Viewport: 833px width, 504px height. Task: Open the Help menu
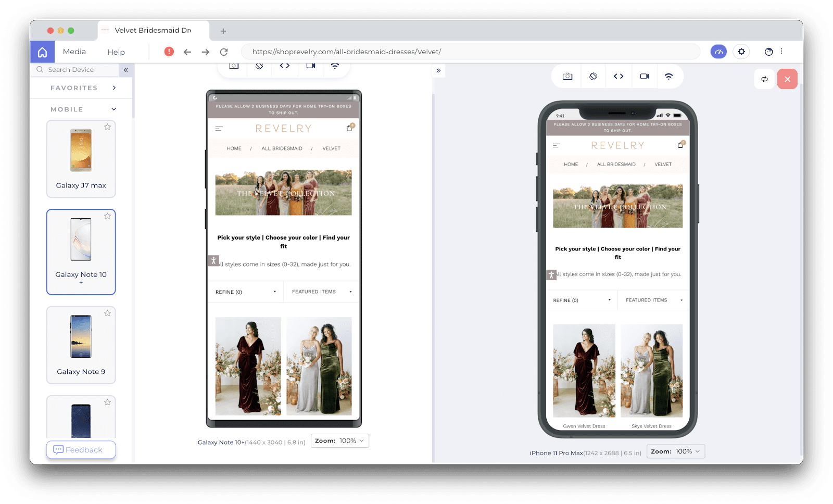(116, 52)
